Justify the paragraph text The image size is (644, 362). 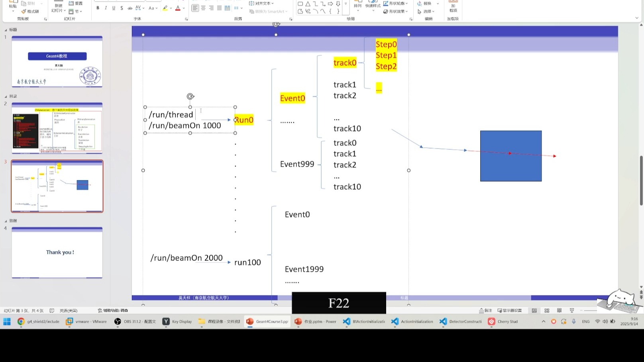(219, 8)
